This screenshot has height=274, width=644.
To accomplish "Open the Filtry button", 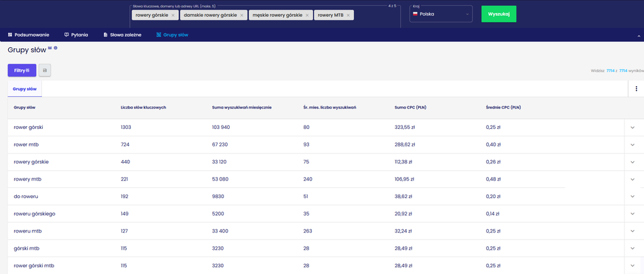I will click(22, 70).
